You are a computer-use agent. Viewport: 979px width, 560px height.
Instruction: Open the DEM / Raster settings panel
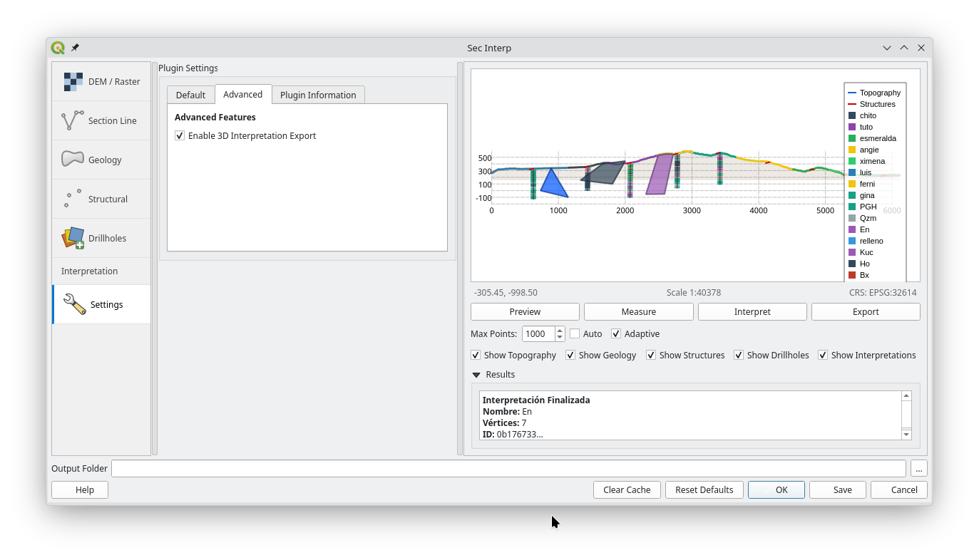(101, 81)
